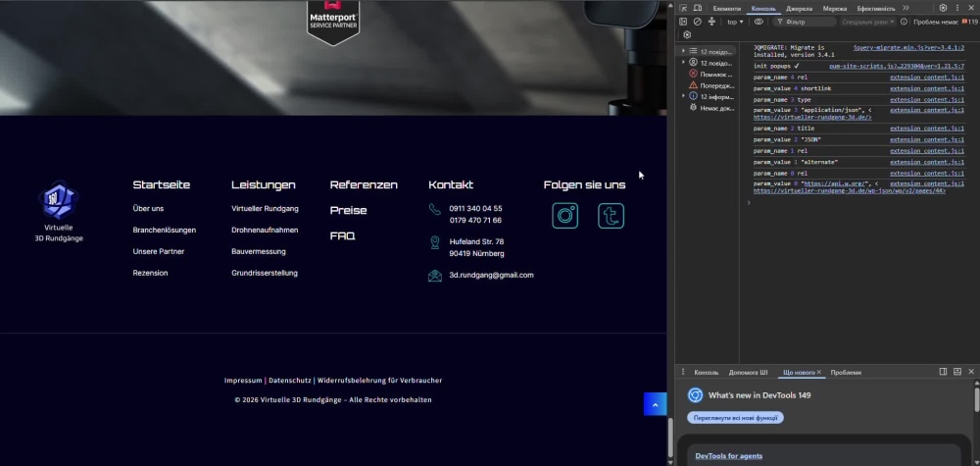The image size is (980, 466).
Task: Show more DevTools tabs via double chevron
Action: (906, 8)
